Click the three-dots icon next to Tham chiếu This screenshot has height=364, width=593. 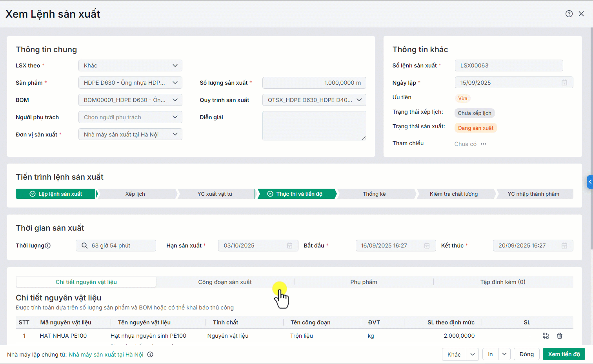click(484, 144)
